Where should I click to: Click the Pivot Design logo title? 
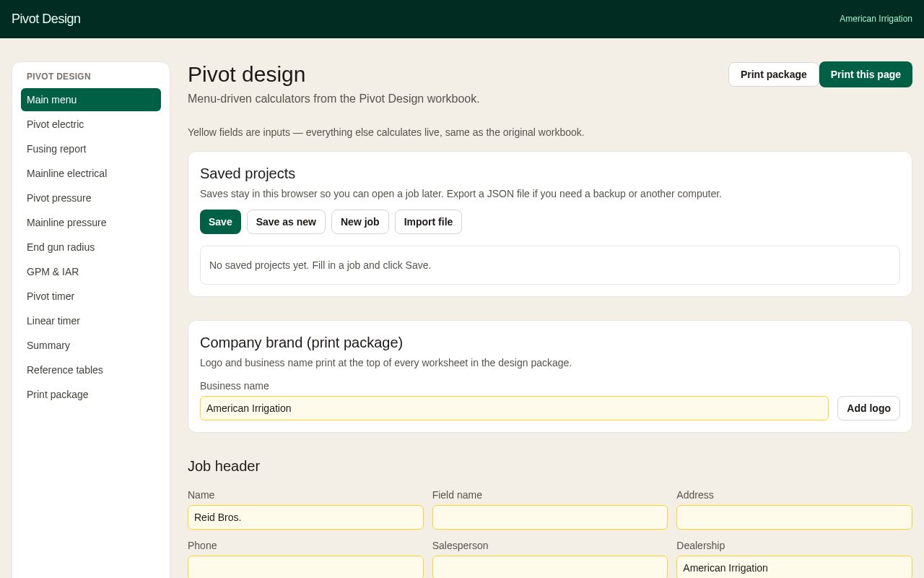[46, 19]
